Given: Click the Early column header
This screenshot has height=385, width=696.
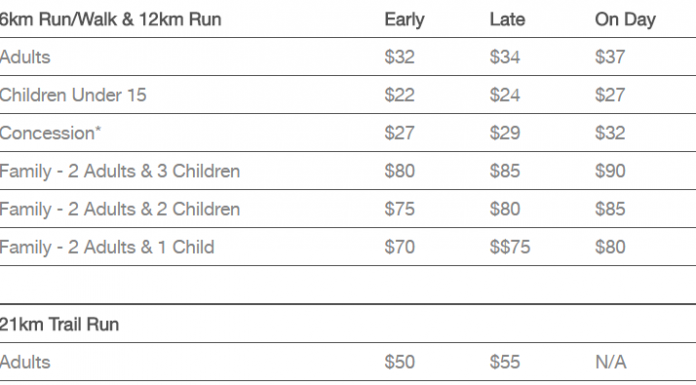Looking at the screenshot, I should click(404, 20).
